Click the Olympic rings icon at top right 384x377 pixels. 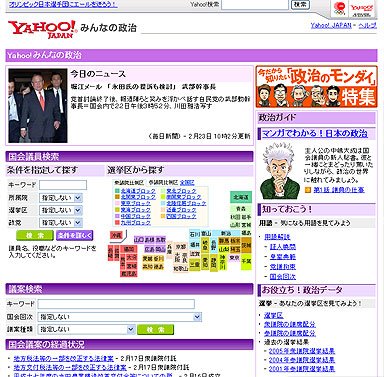click(x=339, y=8)
